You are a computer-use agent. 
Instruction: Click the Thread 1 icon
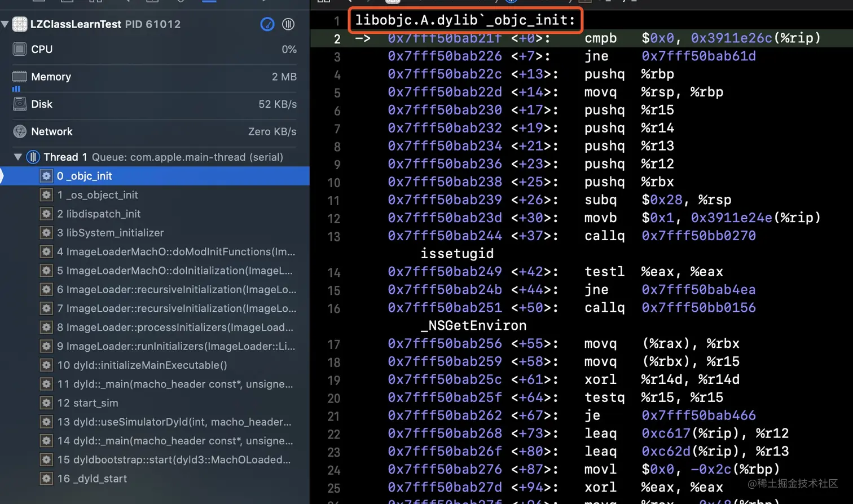point(33,157)
